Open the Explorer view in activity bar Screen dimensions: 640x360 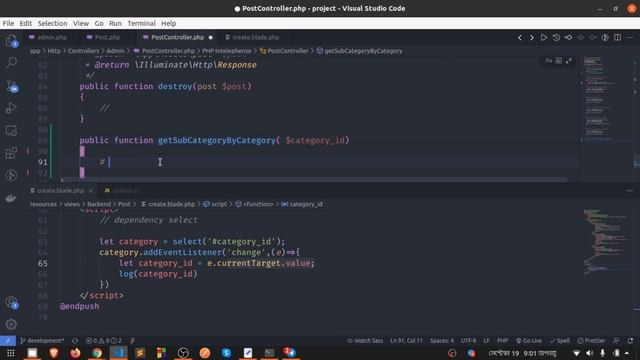click(x=11, y=40)
